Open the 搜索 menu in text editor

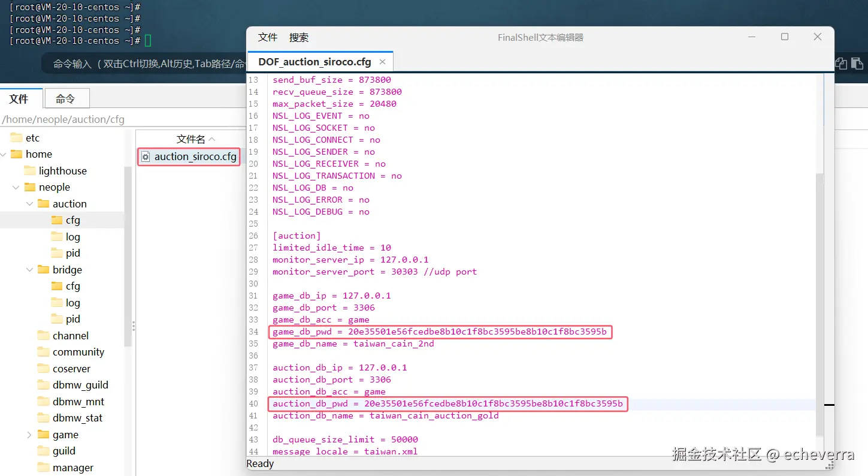(x=299, y=37)
